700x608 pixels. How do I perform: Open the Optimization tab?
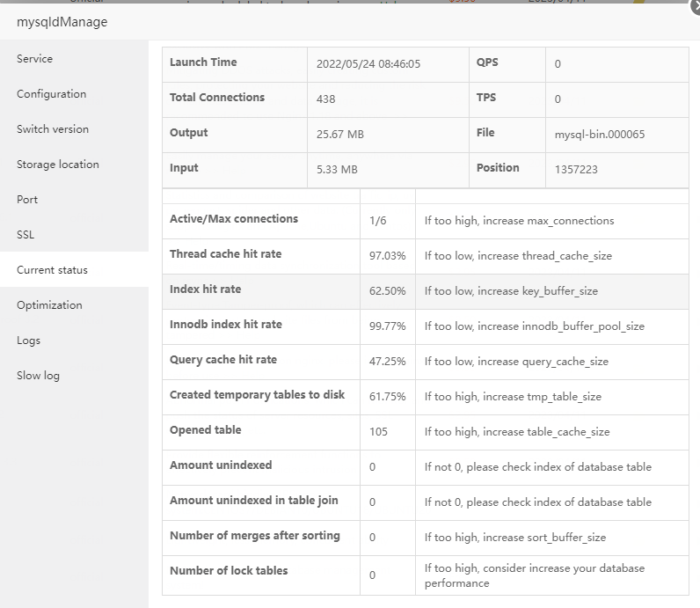point(49,305)
